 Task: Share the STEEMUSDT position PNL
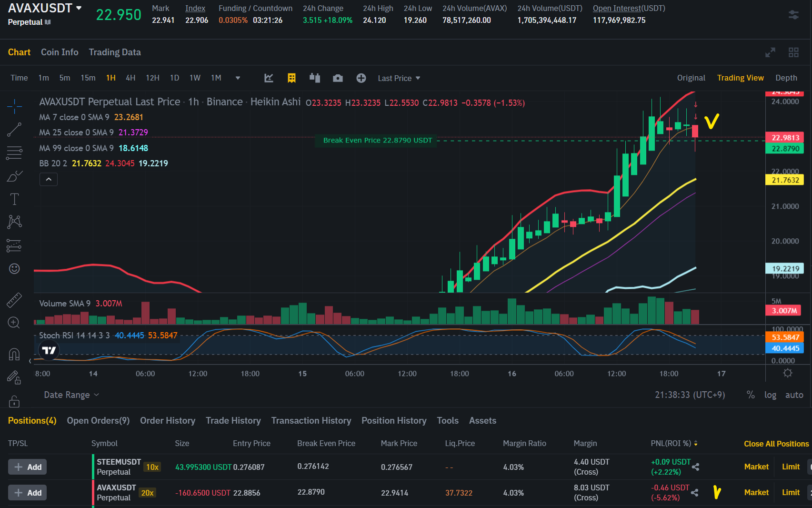click(695, 467)
